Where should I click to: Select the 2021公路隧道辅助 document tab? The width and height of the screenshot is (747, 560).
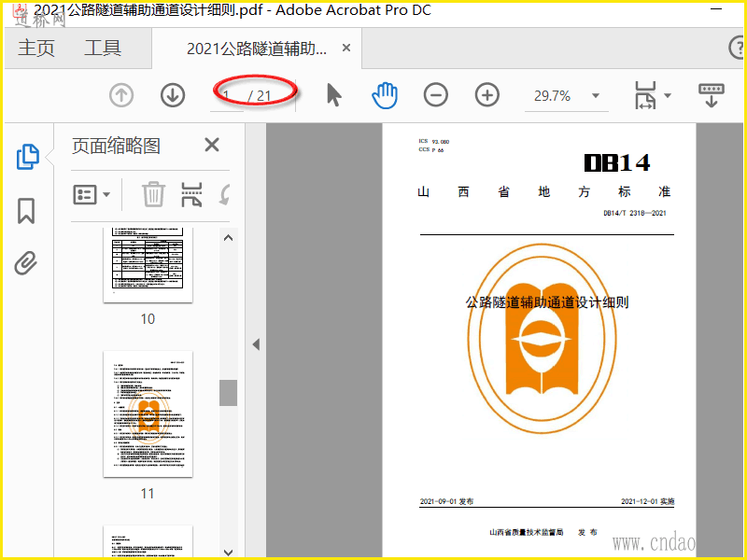256,49
